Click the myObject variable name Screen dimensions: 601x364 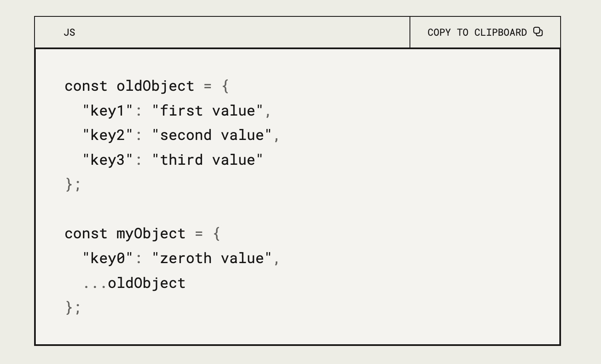click(x=151, y=234)
